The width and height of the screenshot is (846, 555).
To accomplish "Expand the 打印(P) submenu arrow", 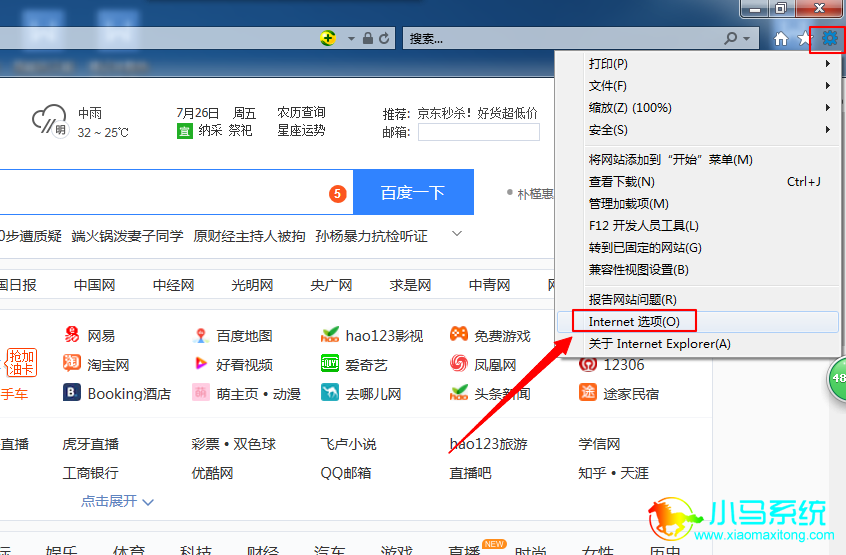I will point(828,64).
